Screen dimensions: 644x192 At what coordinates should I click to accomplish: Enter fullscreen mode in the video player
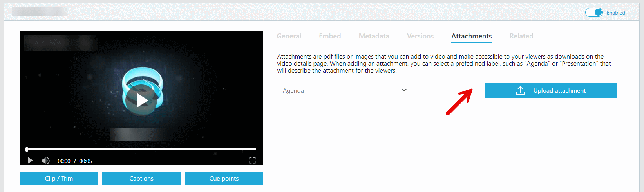tap(252, 161)
